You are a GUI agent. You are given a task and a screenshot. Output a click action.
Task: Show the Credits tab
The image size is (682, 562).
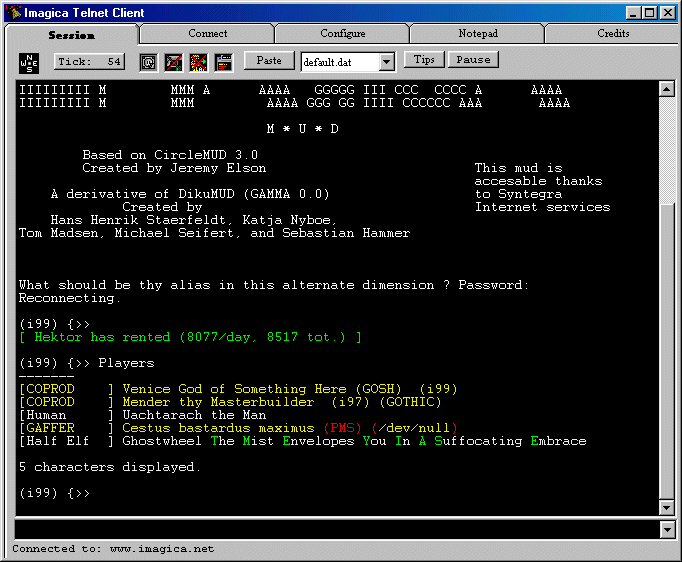613,34
